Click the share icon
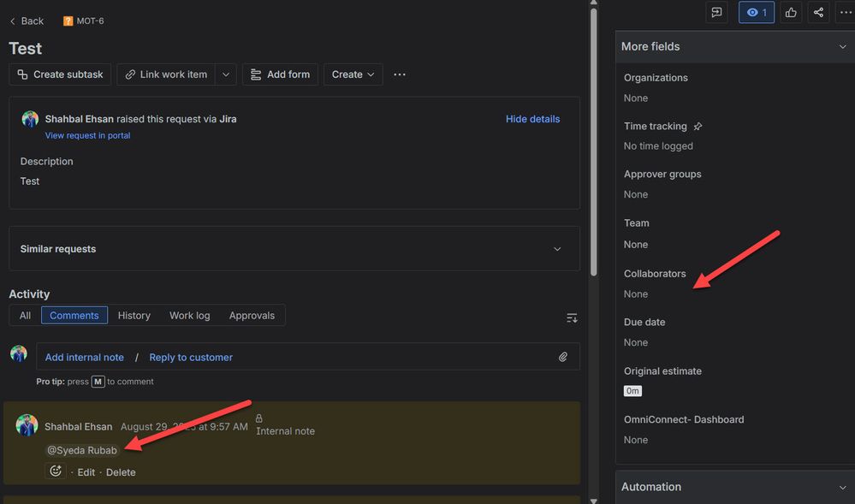Viewport: 855px width, 504px height. tap(819, 13)
